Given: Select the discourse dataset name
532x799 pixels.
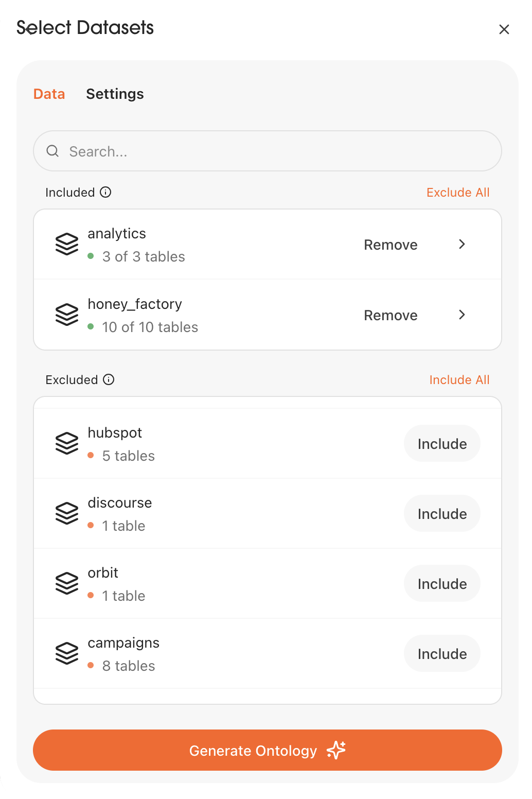Looking at the screenshot, I should pos(120,503).
